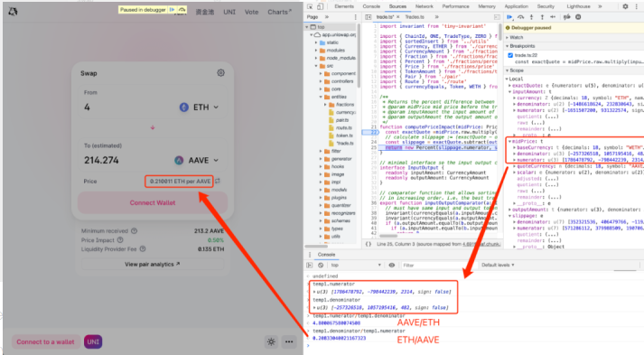This screenshot has height=355, width=644.
Task: Show Minimum received help tooltip icon
Action: click(134, 231)
